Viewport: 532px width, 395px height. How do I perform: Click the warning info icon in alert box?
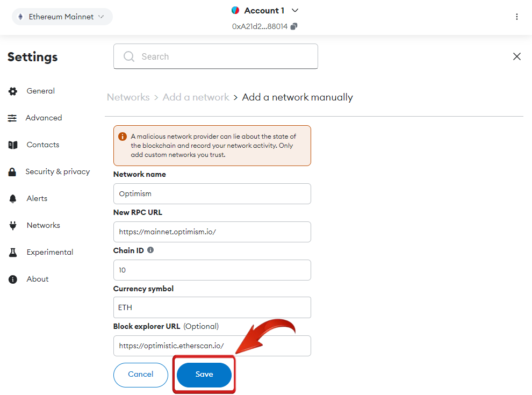pos(122,137)
